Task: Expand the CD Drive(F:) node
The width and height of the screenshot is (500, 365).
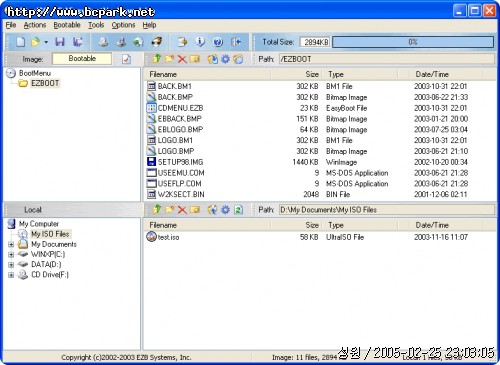Action: coord(11,275)
